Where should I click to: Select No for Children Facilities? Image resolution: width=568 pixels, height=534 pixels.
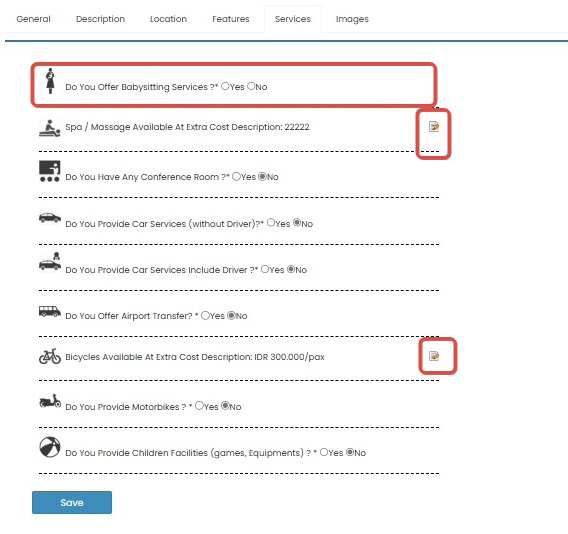[350, 452]
